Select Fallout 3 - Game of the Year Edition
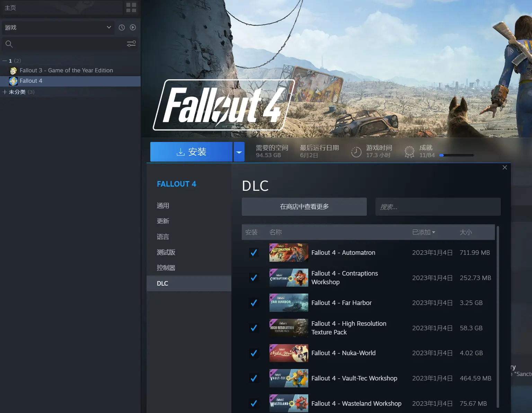Image resolution: width=532 pixels, height=413 pixels. (70, 71)
